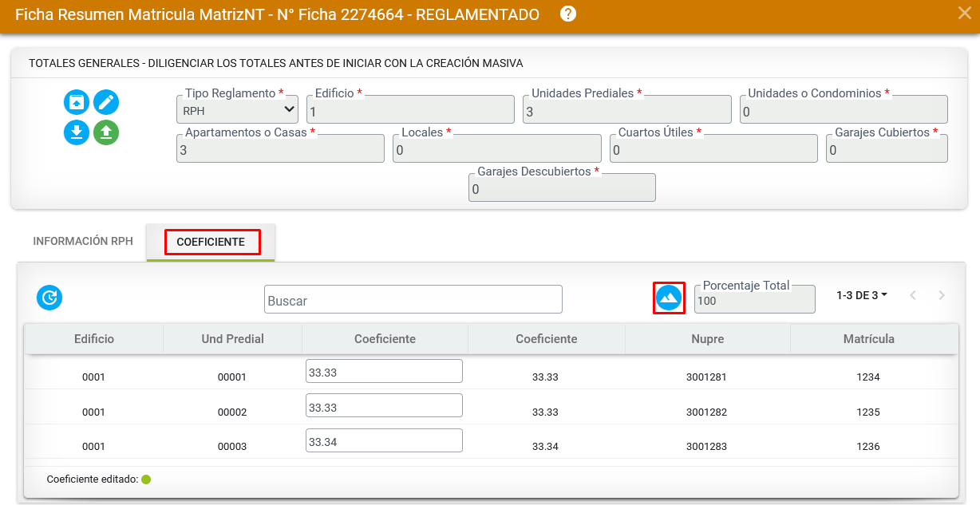Viewport: 980px width, 505px height.
Task: Click the Apartamentos o Casas field
Action: [280, 148]
